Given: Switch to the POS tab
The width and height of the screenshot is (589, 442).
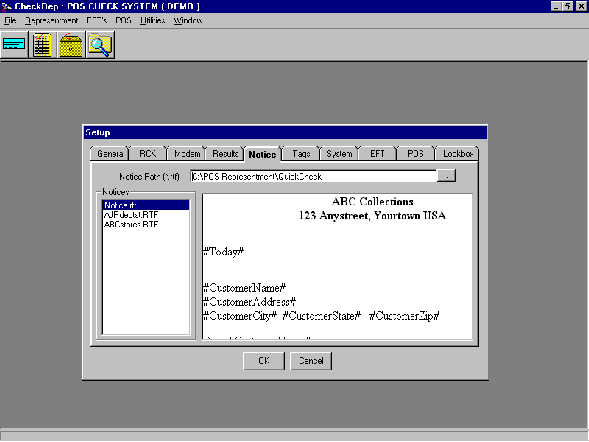Looking at the screenshot, I should click(x=415, y=154).
